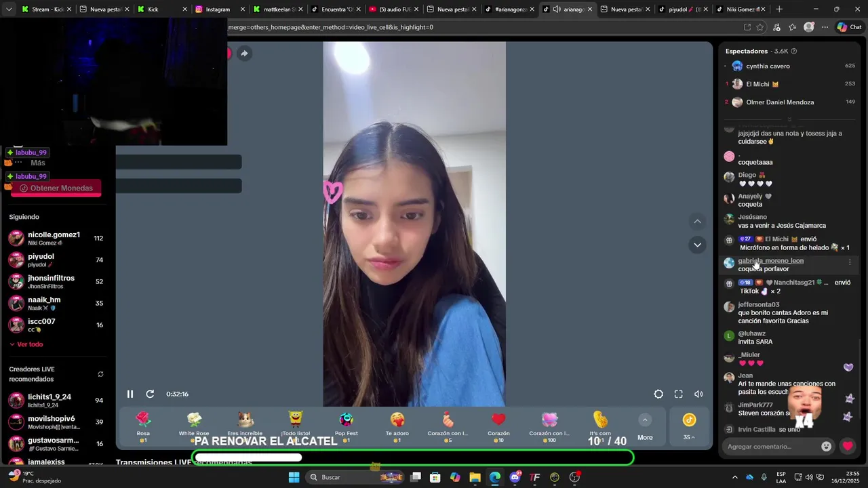Open Microsoft Store from the taskbar
This screenshot has width=868, height=488.
[435, 477]
